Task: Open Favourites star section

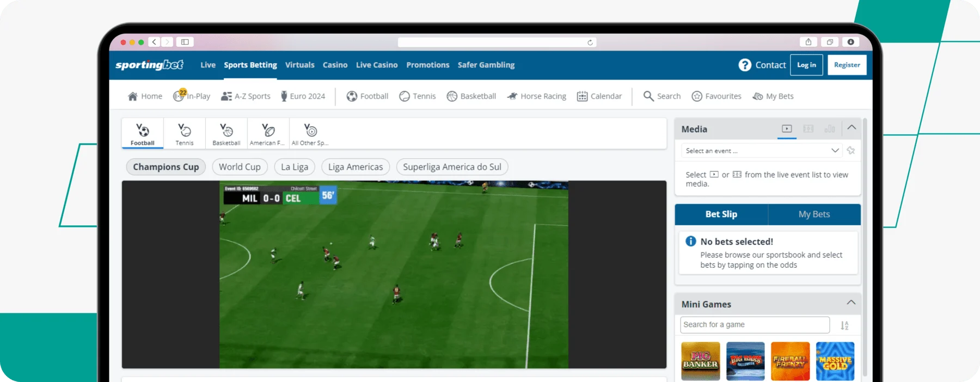Action: 716,96
